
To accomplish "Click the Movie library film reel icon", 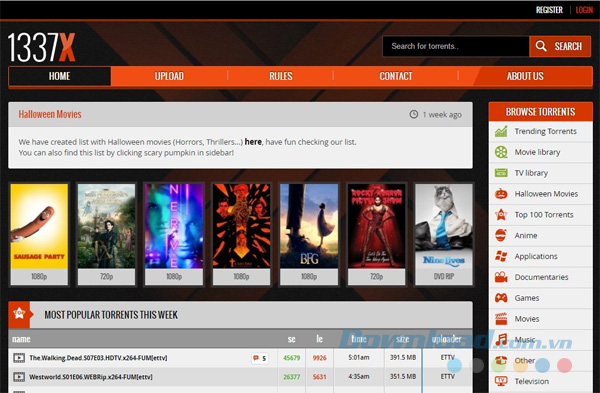I will [501, 152].
